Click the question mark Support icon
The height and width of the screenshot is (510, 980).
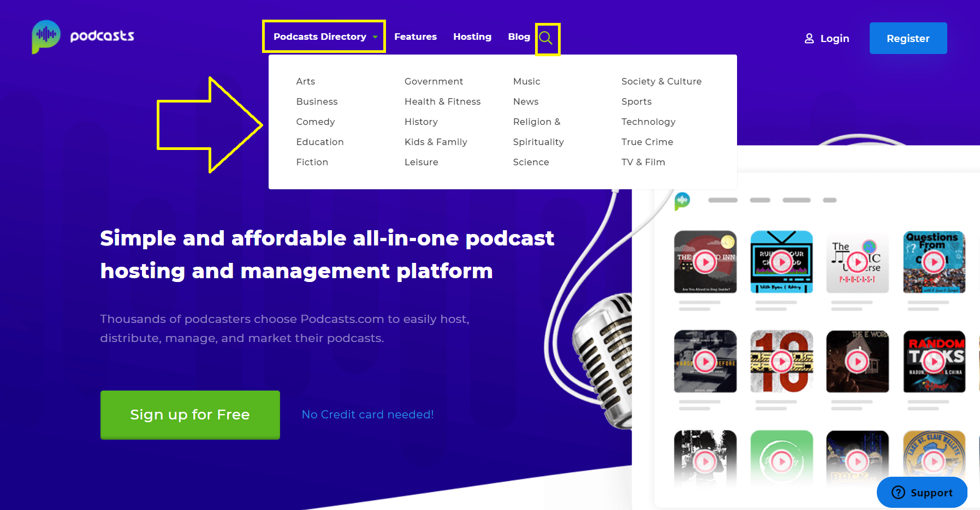pos(898,493)
